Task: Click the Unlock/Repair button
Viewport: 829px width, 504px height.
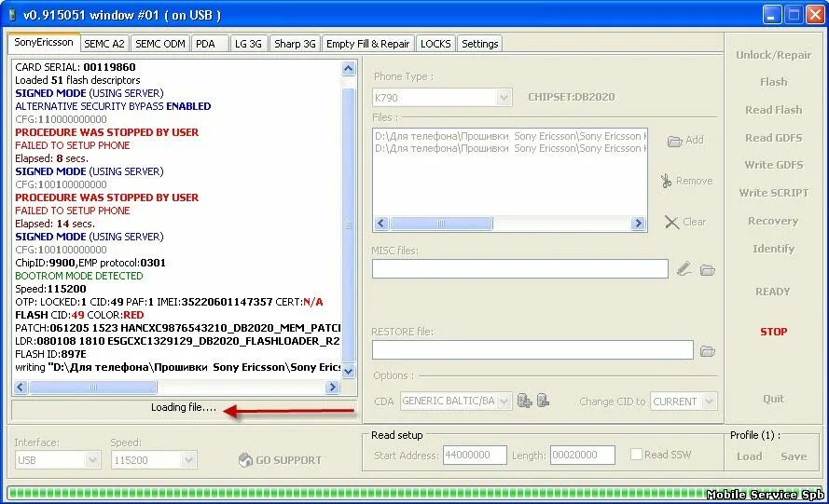Action: click(773, 55)
